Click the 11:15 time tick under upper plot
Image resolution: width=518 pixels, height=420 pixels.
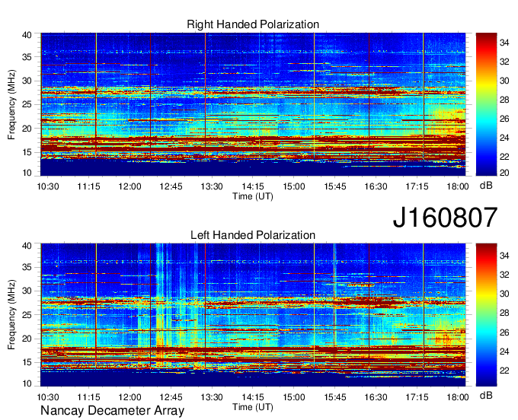pyautogui.click(x=89, y=186)
